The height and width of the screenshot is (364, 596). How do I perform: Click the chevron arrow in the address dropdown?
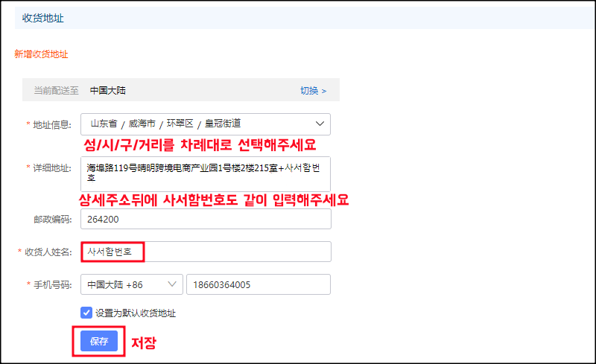(x=320, y=124)
